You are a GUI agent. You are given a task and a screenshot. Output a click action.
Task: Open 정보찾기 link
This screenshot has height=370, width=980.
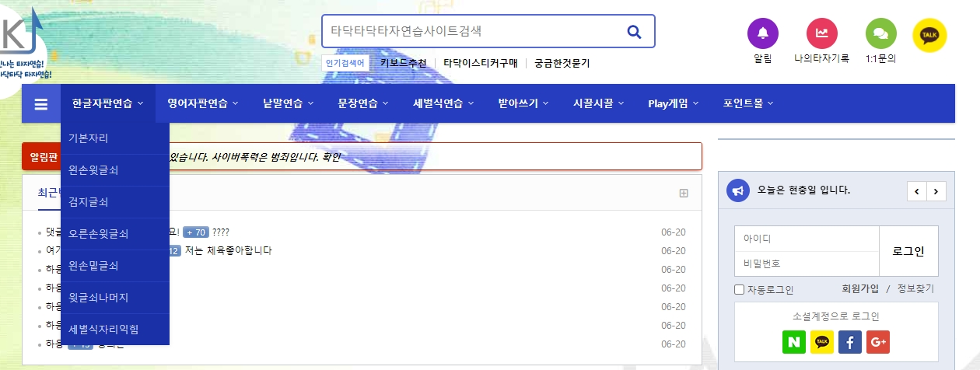click(x=915, y=288)
